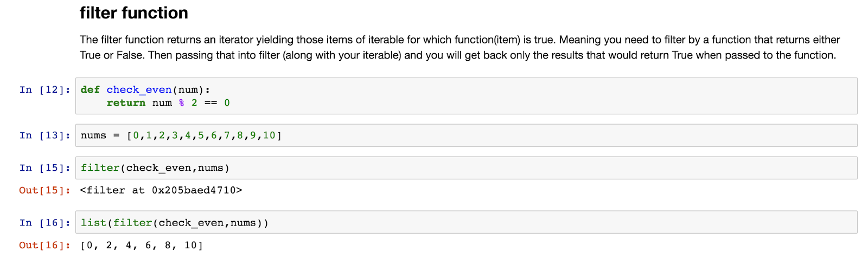Click the even numbers list output
868x277 pixels.
141,246
